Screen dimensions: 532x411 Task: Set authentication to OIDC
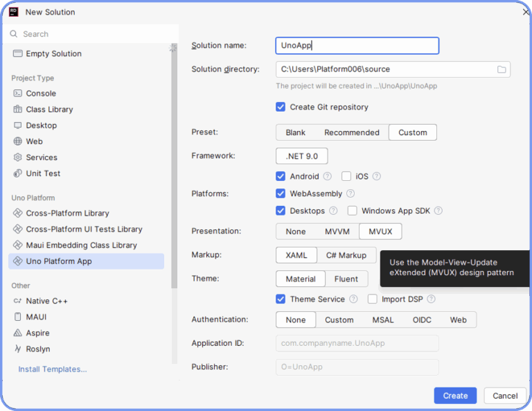click(422, 320)
